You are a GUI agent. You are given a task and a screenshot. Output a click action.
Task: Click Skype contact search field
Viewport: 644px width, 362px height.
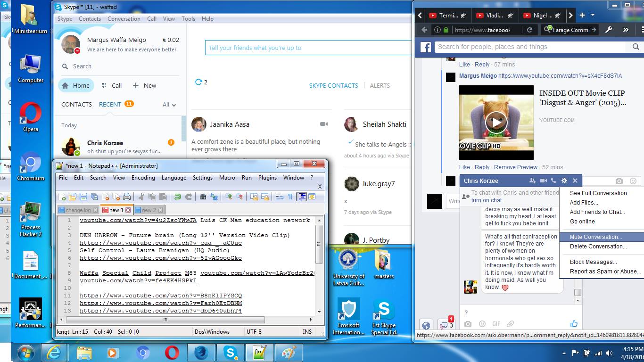120,66
